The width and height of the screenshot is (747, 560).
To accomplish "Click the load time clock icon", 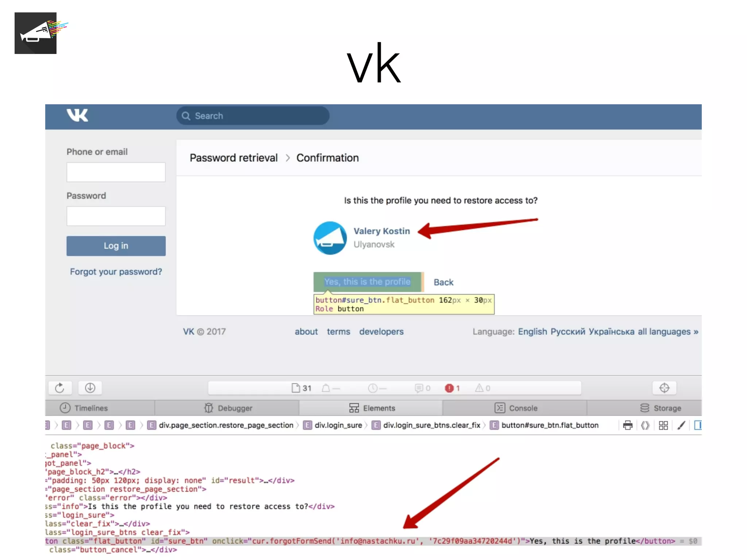I will (x=372, y=388).
